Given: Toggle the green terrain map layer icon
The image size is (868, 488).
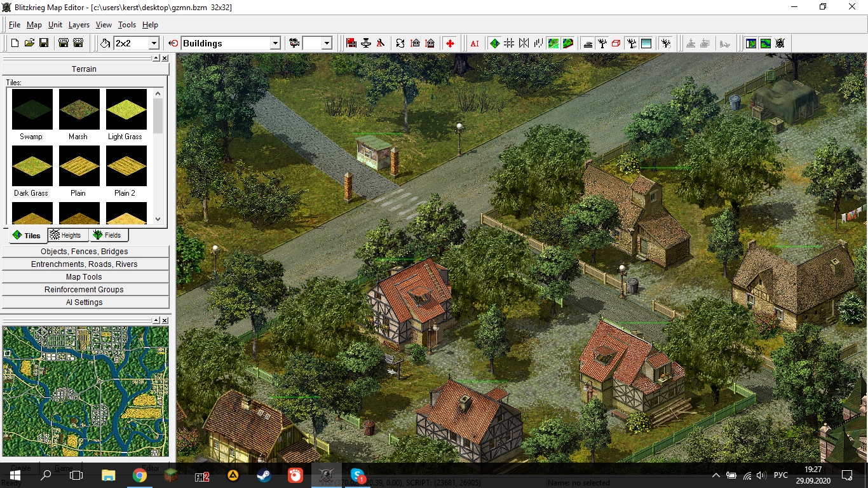Looking at the screenshot, I should coord(553,43).
